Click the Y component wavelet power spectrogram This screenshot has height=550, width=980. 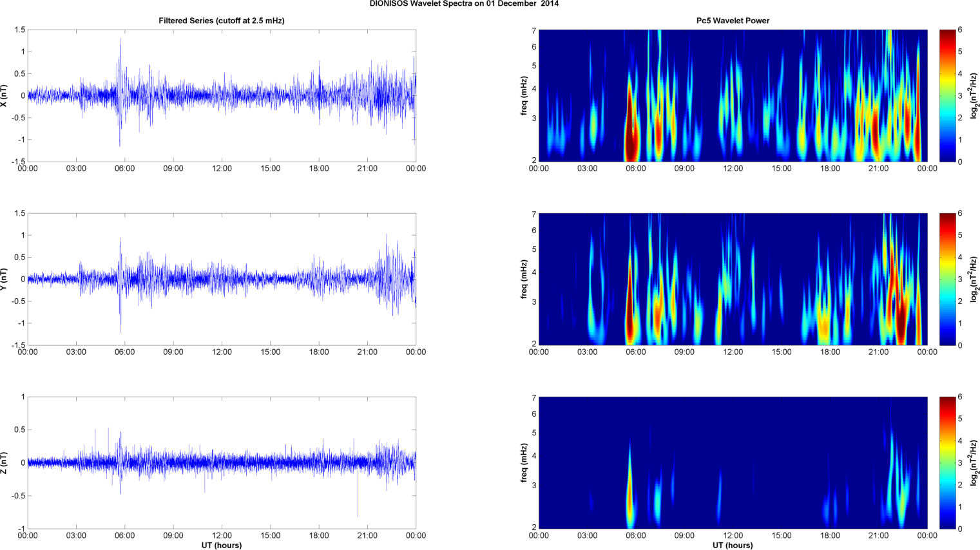pos(733,279)
